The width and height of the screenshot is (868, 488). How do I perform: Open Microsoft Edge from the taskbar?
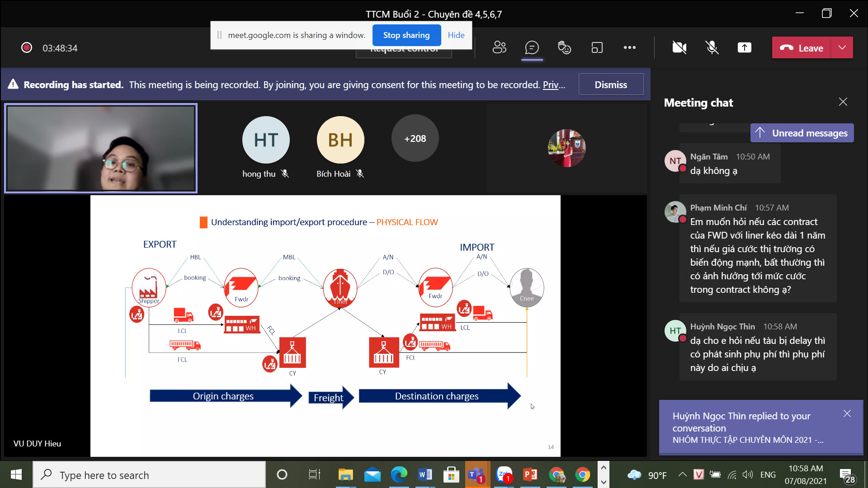(399, 475)
